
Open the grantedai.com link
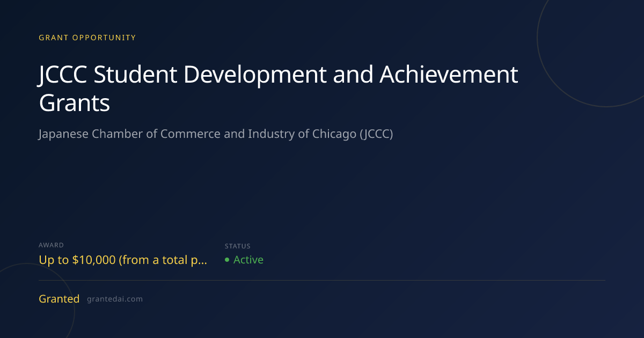115,299
